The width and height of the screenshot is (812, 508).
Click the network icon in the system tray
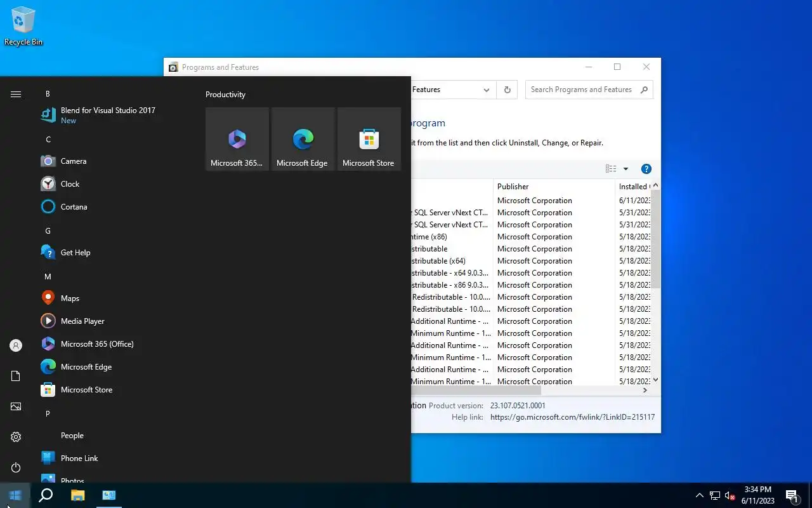(x=714, y=495)
